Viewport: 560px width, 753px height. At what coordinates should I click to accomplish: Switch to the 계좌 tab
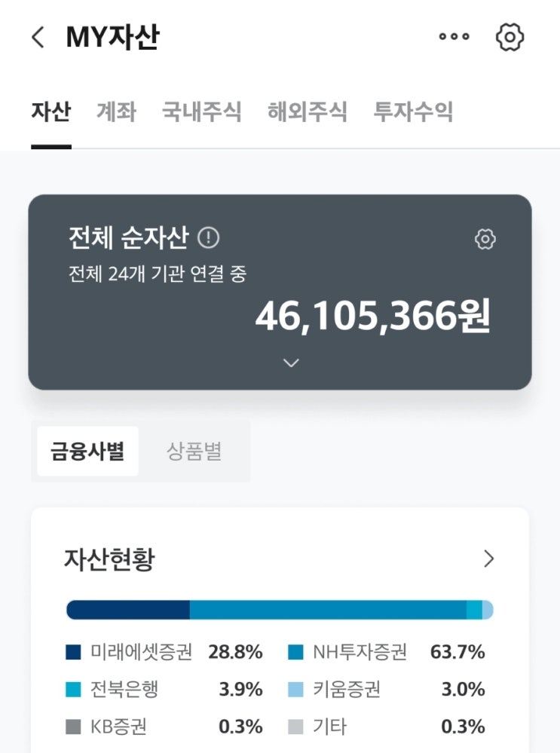coord(116,112)
